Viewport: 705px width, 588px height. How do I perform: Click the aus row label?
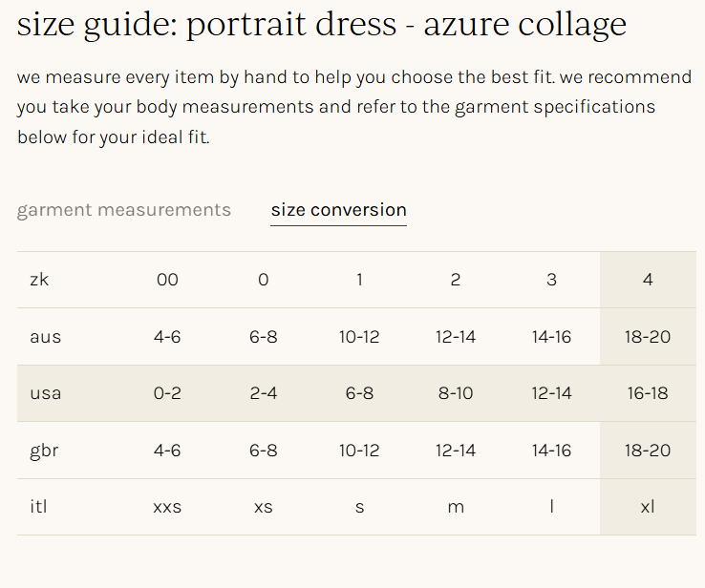[45, 337]
